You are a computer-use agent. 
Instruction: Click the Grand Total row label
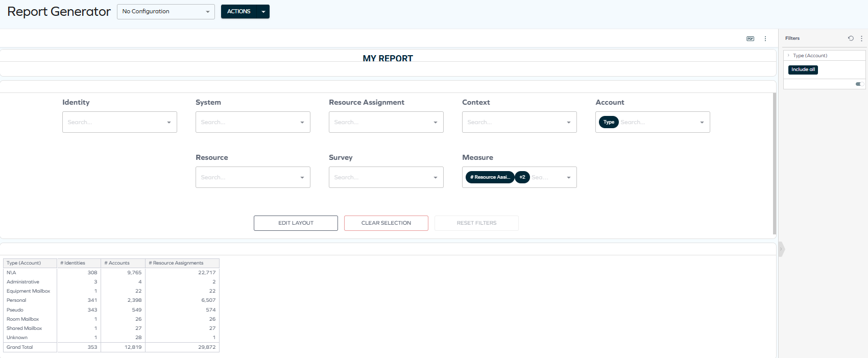point(19,347)
